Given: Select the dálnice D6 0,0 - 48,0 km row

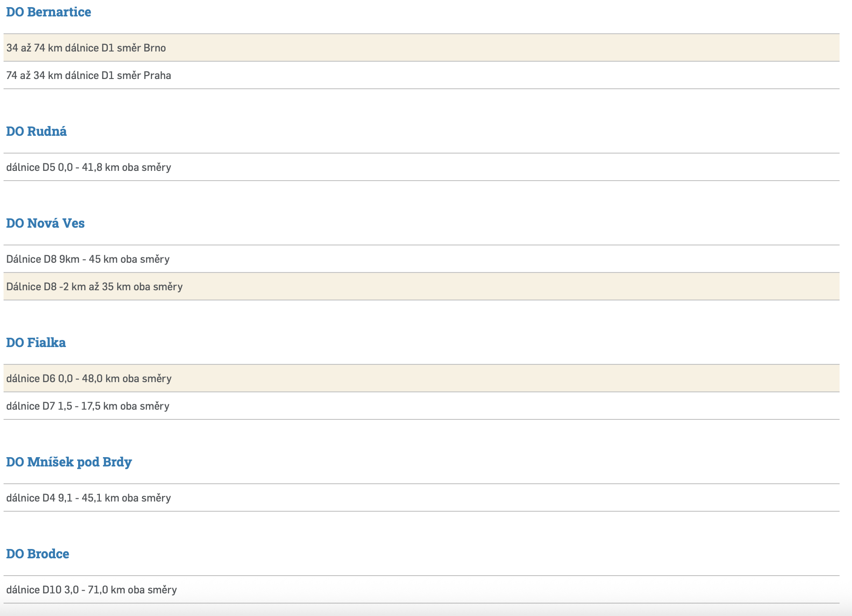Looking at the screenshot, I should [x=89, y=379].
